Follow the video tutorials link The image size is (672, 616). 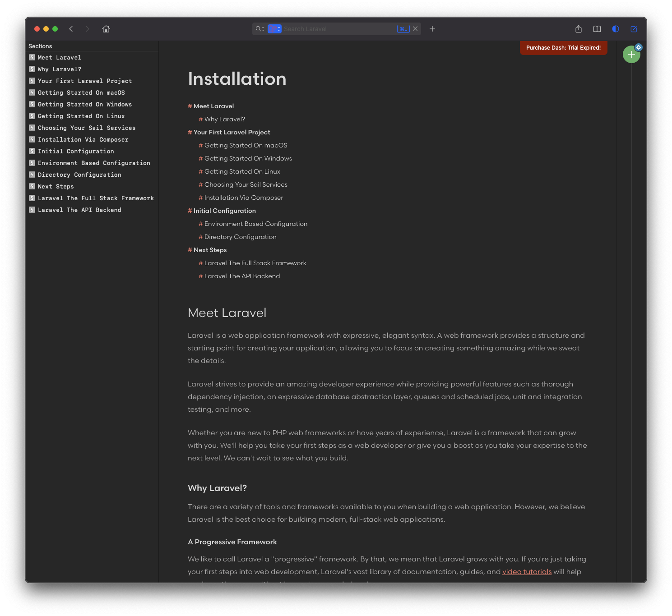(x=527, y=571)
